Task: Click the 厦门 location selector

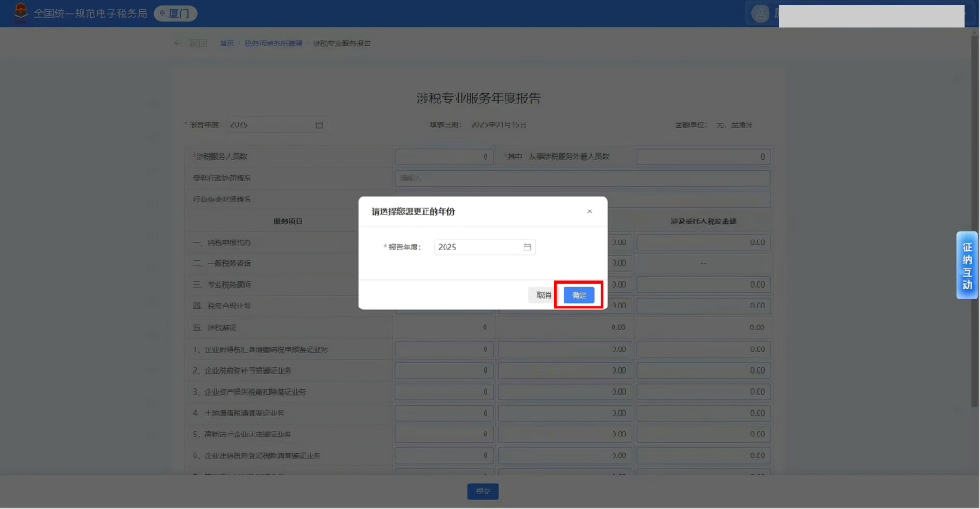Action: pyautogui.click(x=176, y=14)
